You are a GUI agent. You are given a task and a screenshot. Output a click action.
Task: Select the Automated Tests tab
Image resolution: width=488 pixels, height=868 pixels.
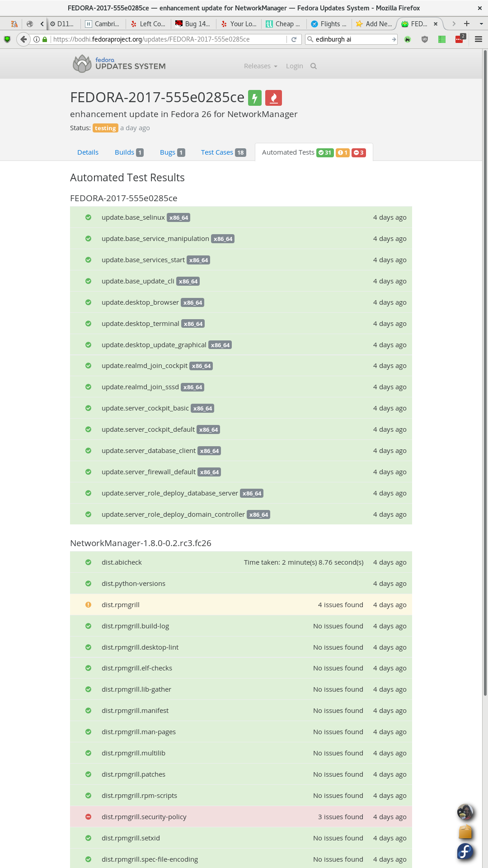pyautogui.click(x=314, y=152)
